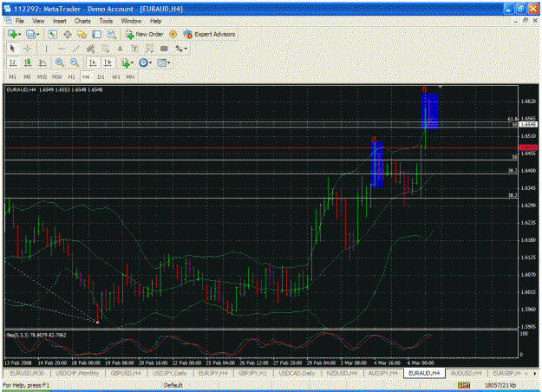This screenshot has width=542, height=392.
Task: Switch to the USDCAD,Daily chart tab
Action: pyautogui.click(x=297, y=373)
